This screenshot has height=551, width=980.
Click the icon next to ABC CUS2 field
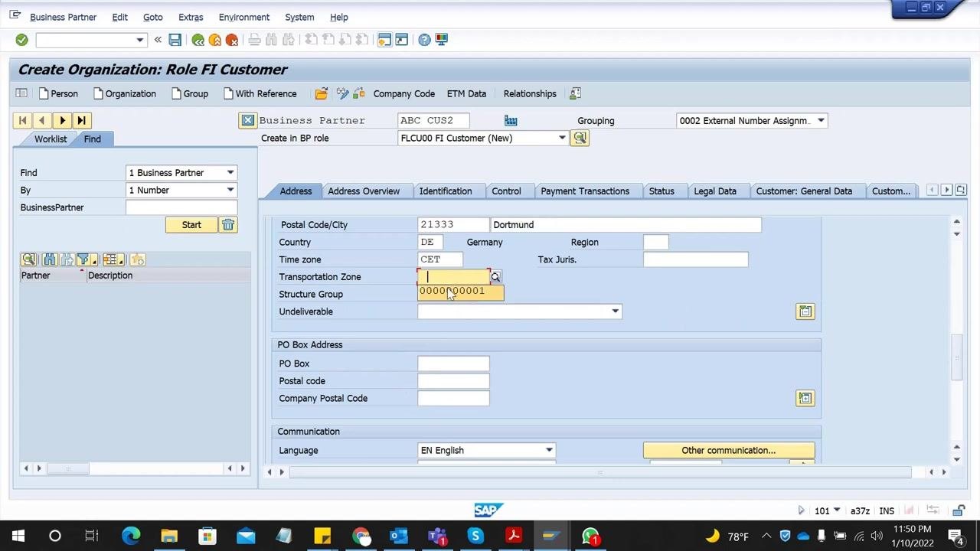(x=511, y=120)
